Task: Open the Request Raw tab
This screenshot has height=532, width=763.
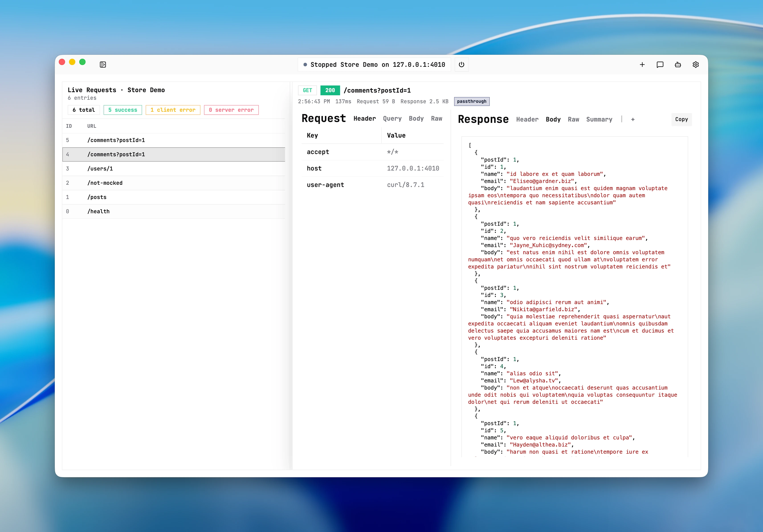Action: (x=436, y=119)
